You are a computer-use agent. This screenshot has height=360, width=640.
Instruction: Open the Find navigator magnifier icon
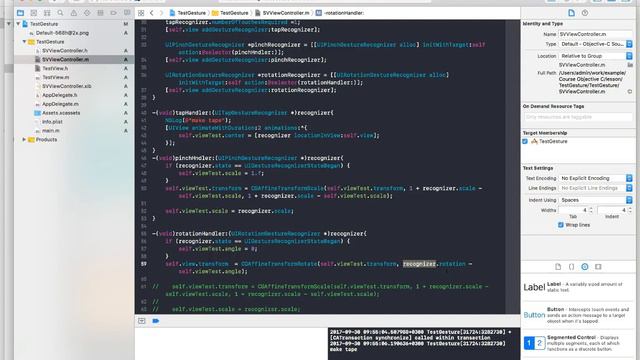point(60,13)
